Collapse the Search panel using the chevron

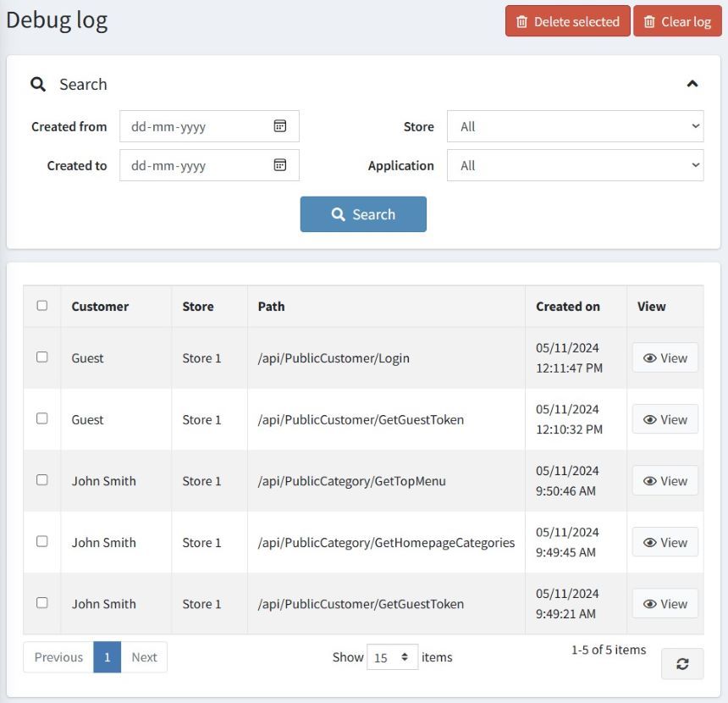(692, 84)
